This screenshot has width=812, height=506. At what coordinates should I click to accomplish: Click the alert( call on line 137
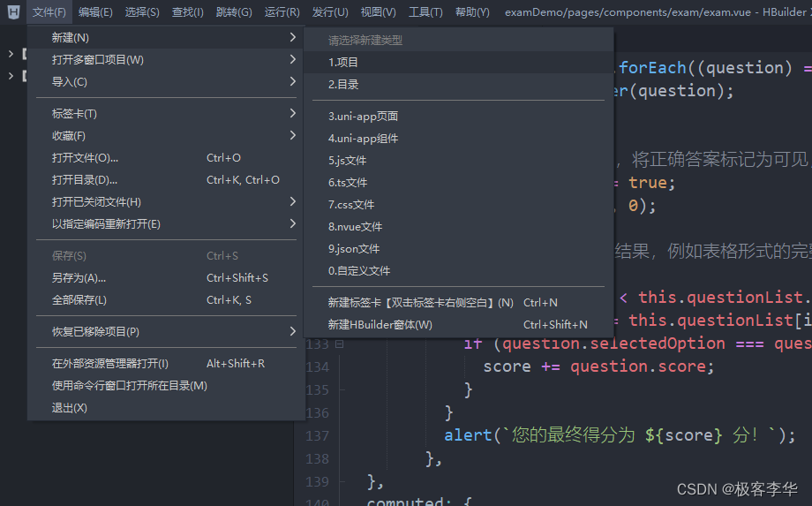(x=473, y=435)
